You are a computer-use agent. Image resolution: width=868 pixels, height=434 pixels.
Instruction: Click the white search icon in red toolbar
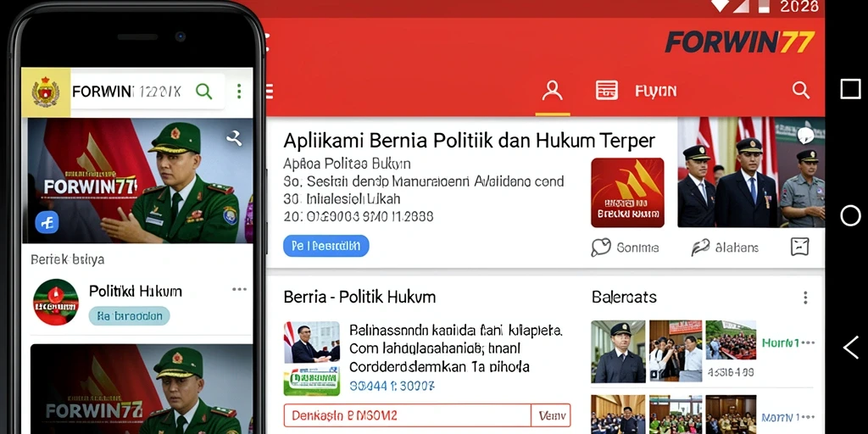click(800, 90)
